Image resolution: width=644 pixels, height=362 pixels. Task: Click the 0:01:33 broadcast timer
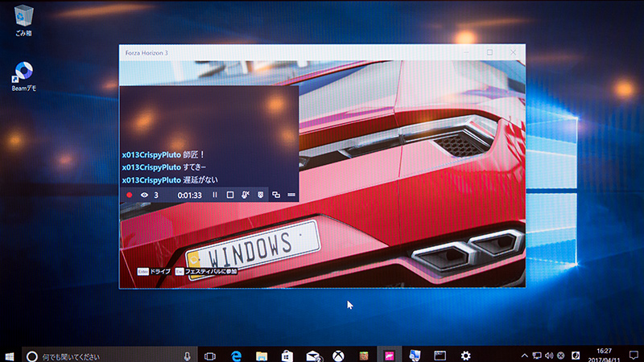[189, 195]
